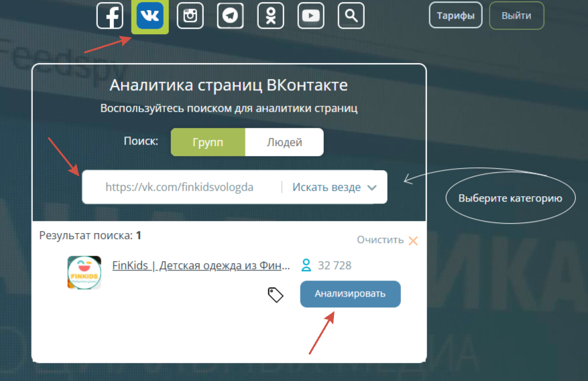Open the FinKids Детская одежда link

pyautogui.click(x=201, y=265)
